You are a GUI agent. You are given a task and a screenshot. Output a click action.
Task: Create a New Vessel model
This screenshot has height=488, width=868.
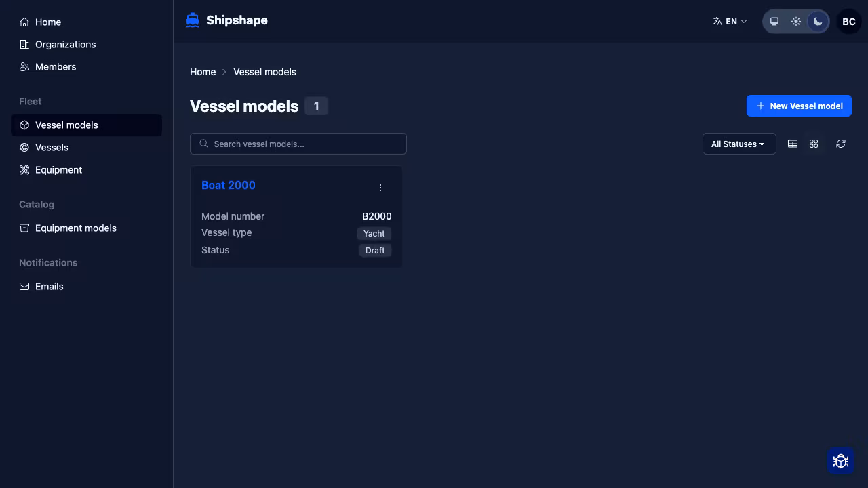click(799, 106)
